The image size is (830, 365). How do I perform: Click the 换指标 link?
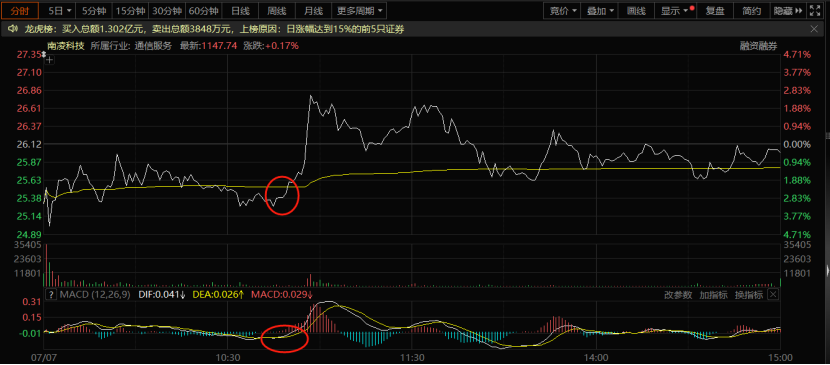tap(748, 295)
